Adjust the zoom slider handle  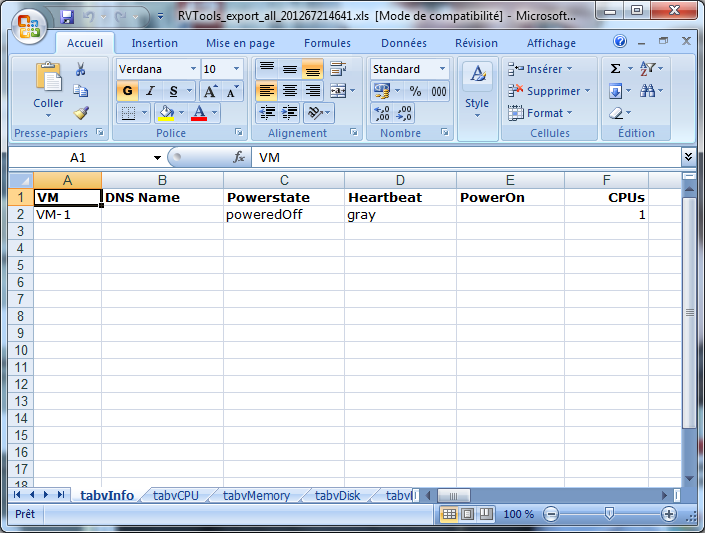[x=609, y=513]
